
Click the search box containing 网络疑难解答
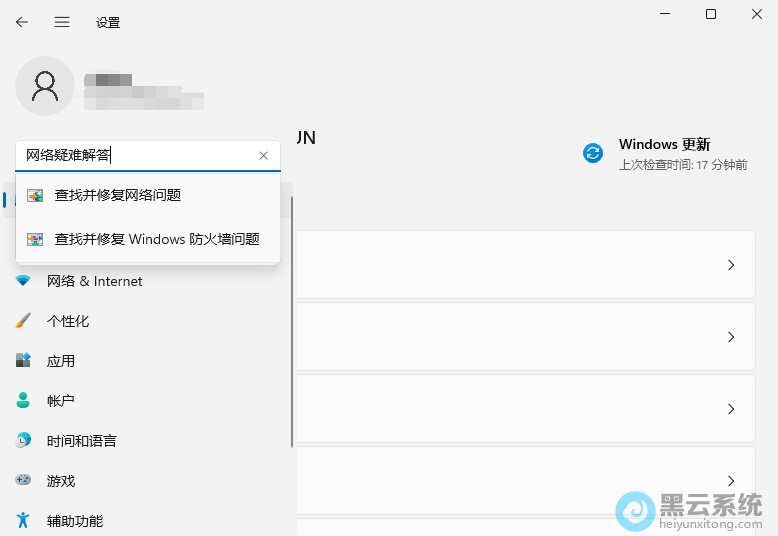[x=135, y=156]
